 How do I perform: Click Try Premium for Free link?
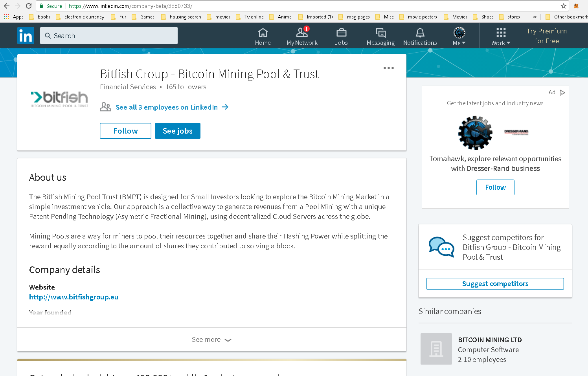547,36
